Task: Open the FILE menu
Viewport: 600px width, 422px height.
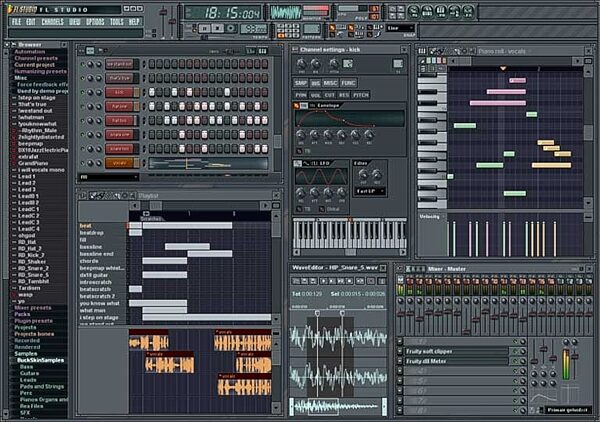Action: pos(16,22)
